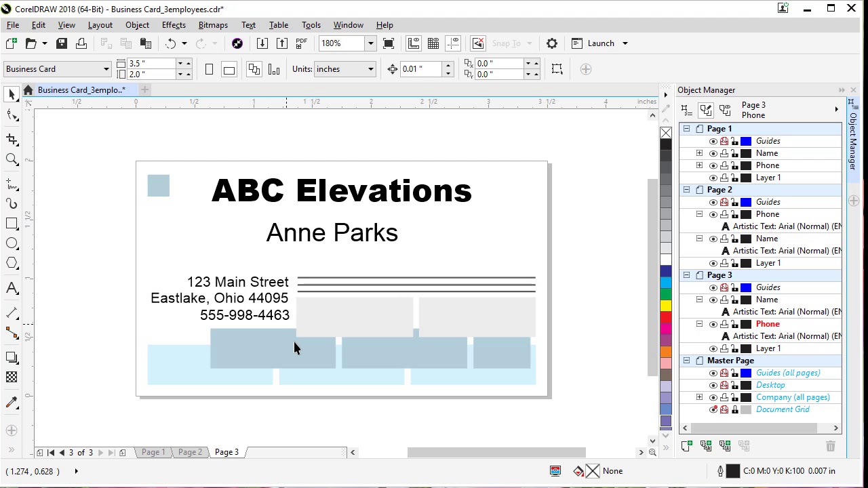
Task: Toggle visibility of Page 2 Guides layer
Action: pos(713,202)
